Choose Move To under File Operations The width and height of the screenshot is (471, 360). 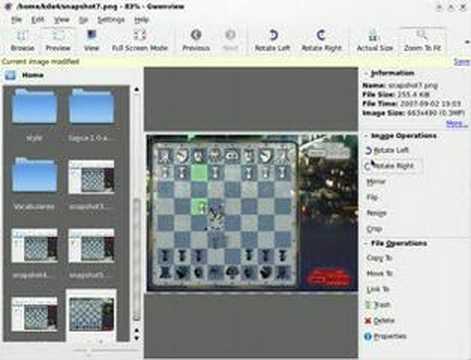point(380,274)
